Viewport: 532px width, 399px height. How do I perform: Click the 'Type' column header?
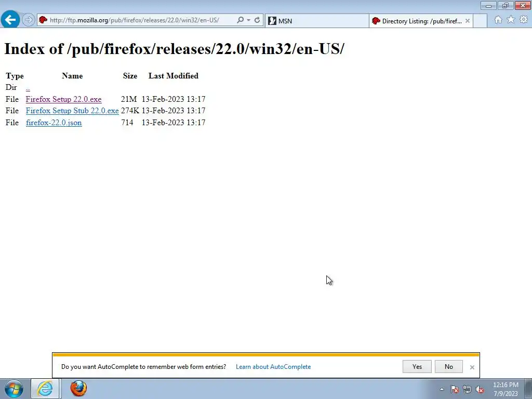(x=15, y=76)
